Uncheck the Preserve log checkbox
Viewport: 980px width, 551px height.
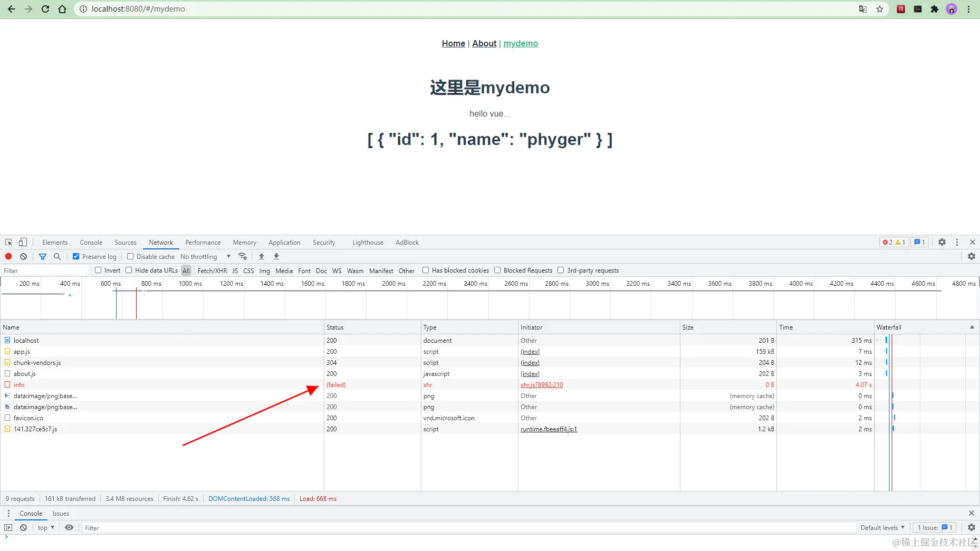tap(76, 257)
